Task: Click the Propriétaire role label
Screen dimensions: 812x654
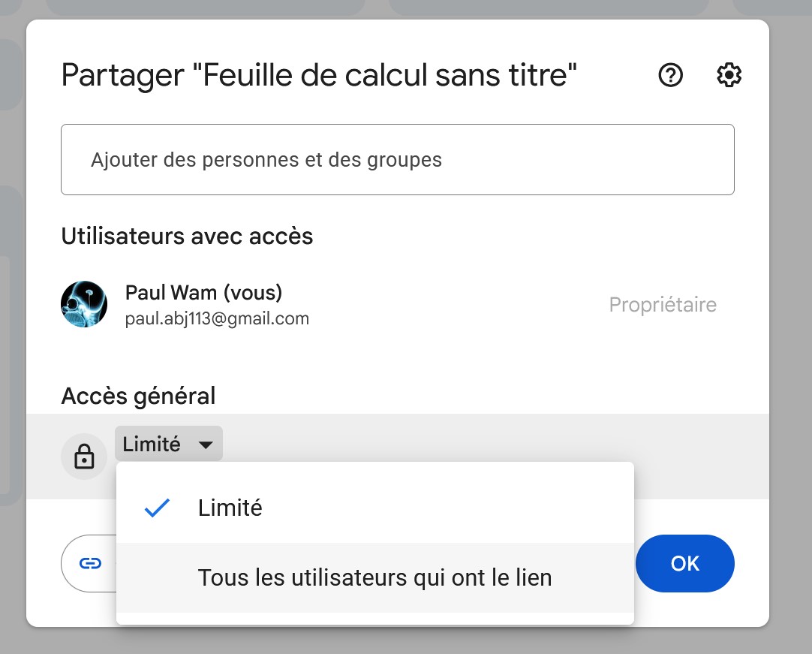Action: [x=663, y=305]
